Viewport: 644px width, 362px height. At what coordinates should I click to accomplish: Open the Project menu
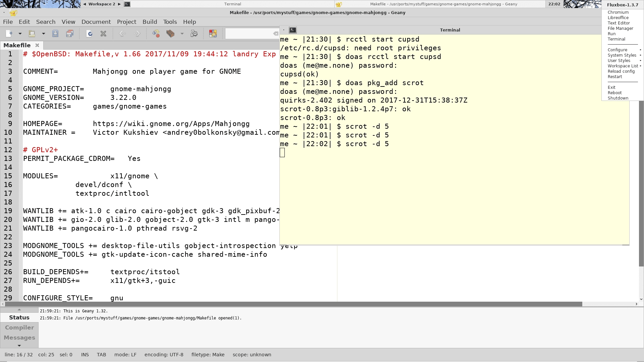tap(126, 22)
